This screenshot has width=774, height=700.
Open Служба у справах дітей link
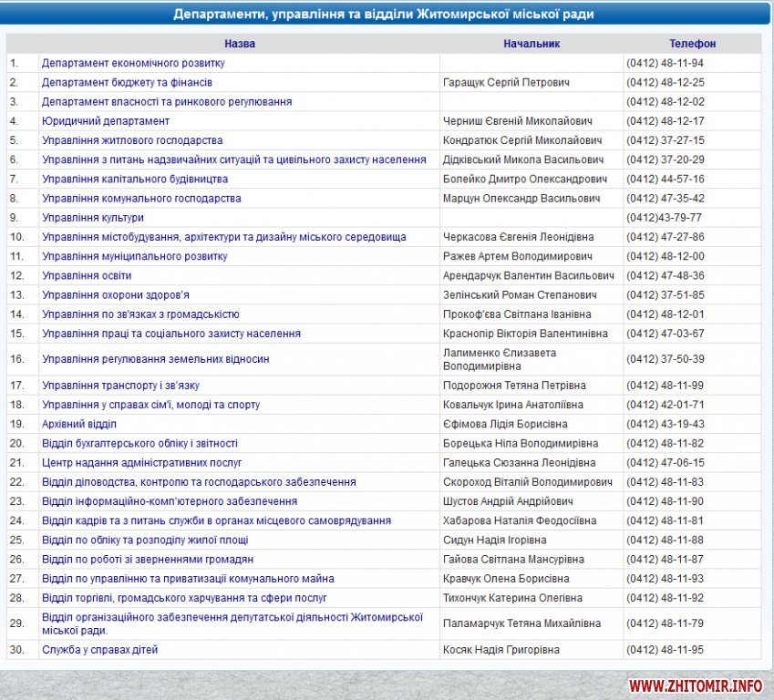[100, 650]
